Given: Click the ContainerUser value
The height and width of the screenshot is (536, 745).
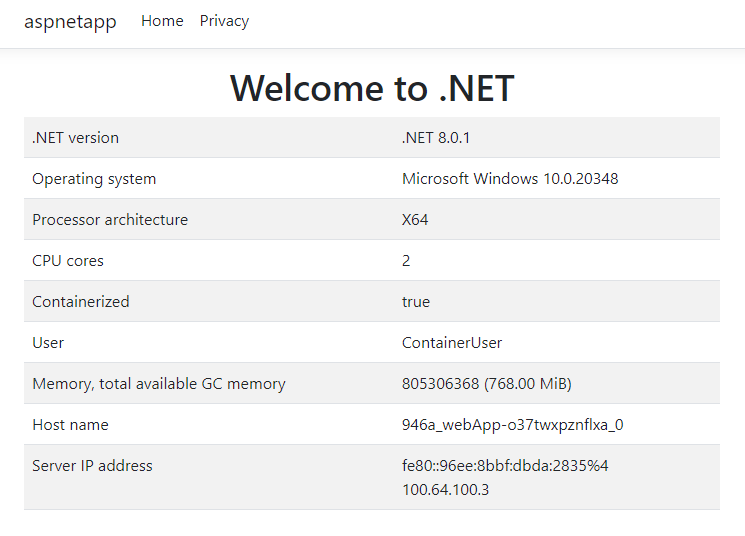Looking at the screenshot, I should [452, 343].
